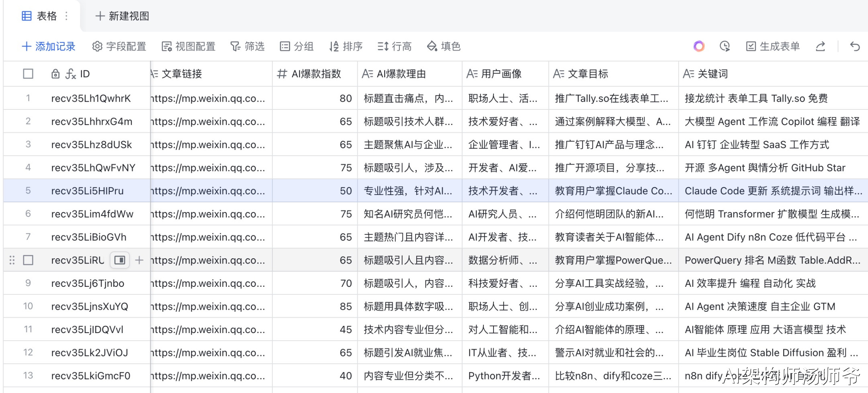Image resolution: width=868 pixels, height=393 pixels.
Task: Open the 排序 sort options
Action: 346,46
